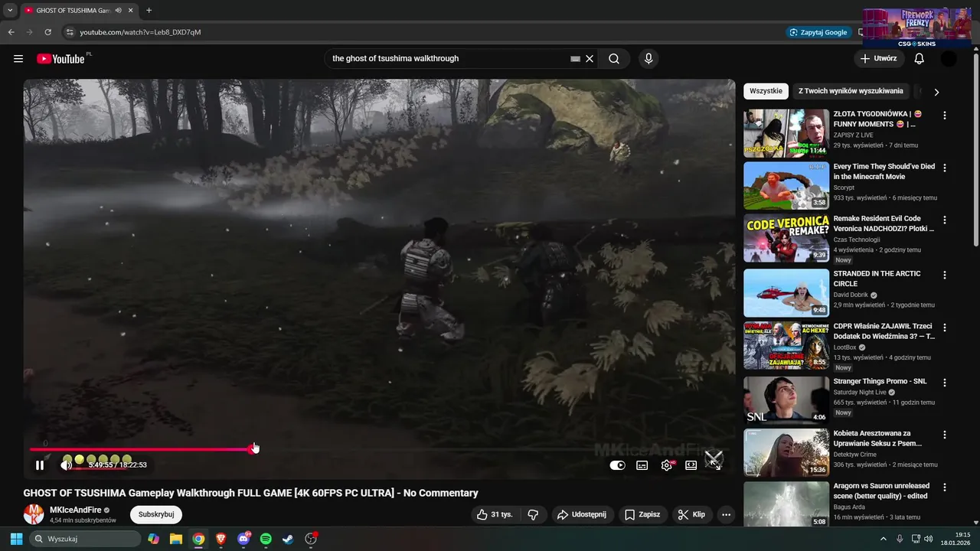
Task: Open options for Minecraft Movie video
Action: 944,168
